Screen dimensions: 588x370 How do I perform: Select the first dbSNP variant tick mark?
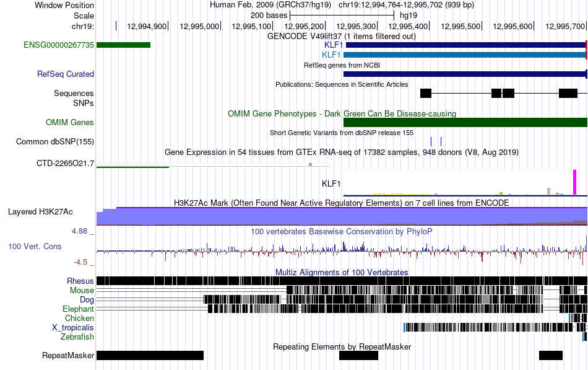click(431, 141)
